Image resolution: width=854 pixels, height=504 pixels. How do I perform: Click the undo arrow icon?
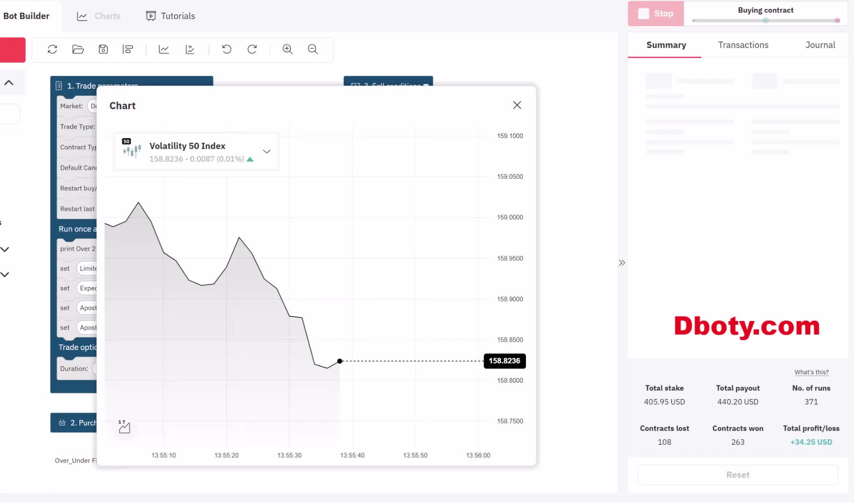point(227,49)
